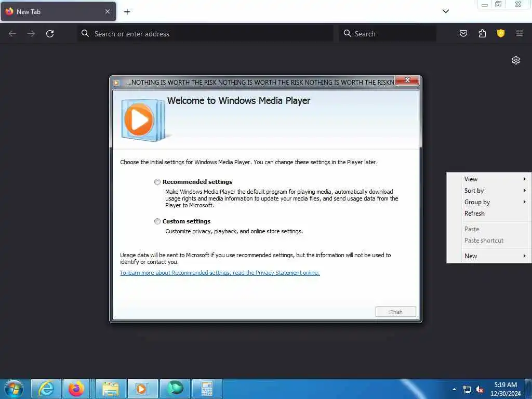The image size is (532, 399).
Task: Open Sort by submenu
Action: (x=488, y=190)
